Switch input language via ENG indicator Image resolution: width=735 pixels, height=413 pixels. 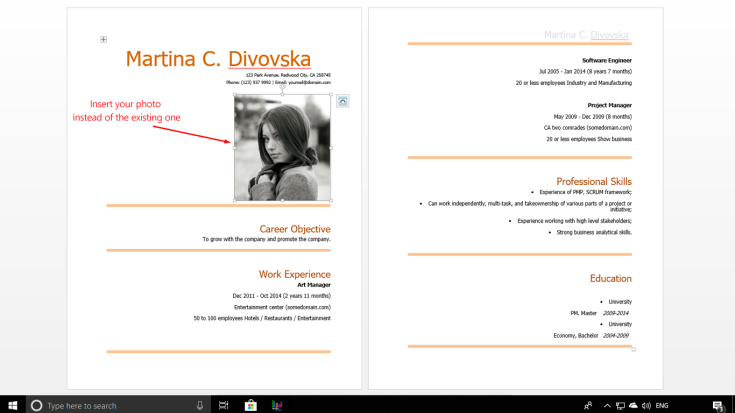point(662,405)
